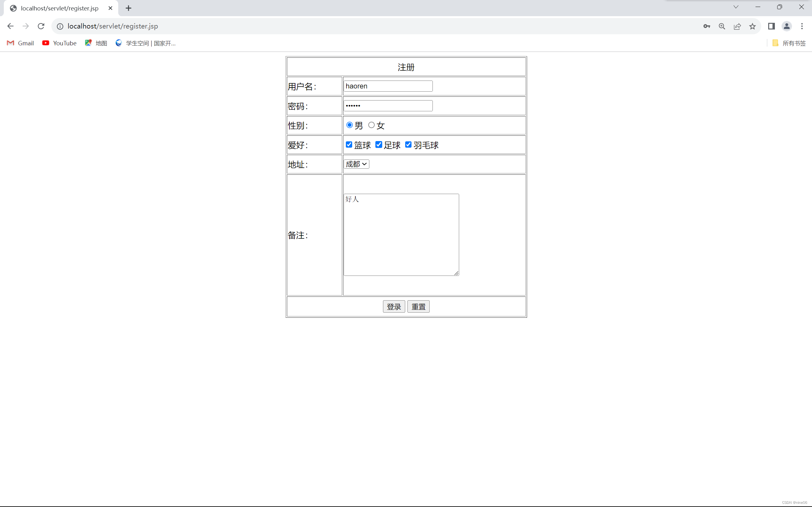Viewport: 812px width, 507px height.
Task: Open Chrome's three-dot menu
Action: 802,26
